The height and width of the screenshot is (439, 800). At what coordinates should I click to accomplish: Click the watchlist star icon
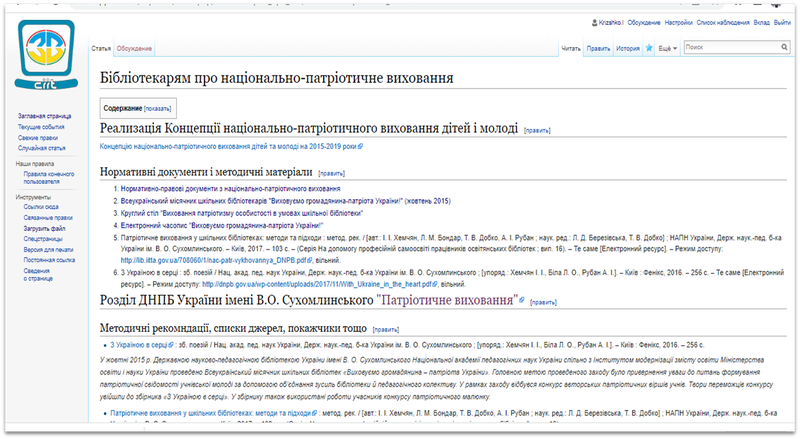(x=649, y=48)
